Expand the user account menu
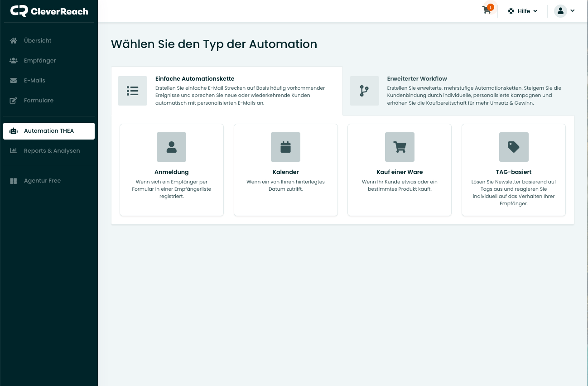Viewport: 588px width, 386px height. tap(564, 11)
